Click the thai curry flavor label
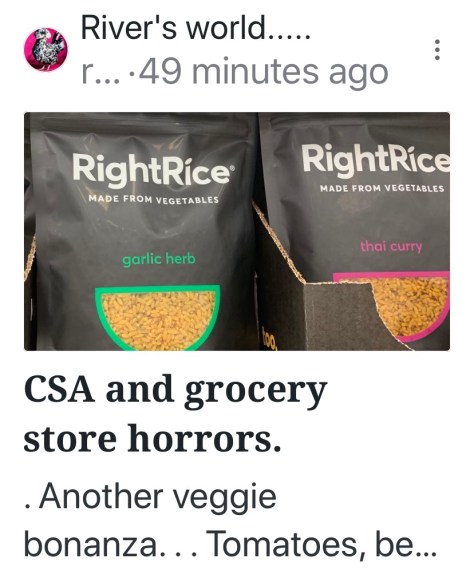This screenshot has width=474, height=574. [x=391, y=246]
